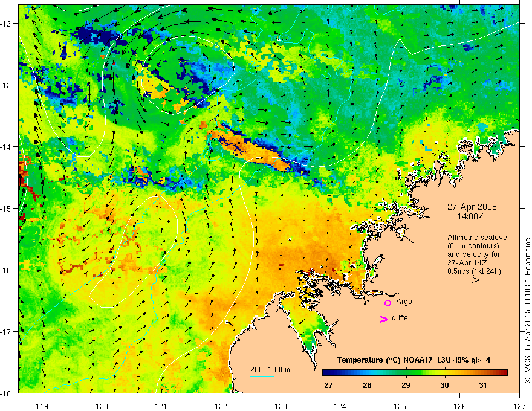Click the '29' color bar value
Screen dimensions: 532x411
(406, 386)
